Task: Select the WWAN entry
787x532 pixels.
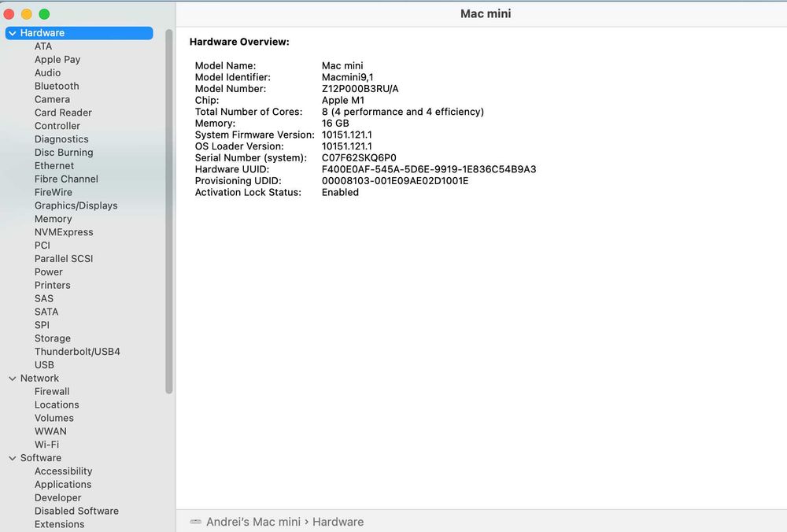Action: coord(50,431)
